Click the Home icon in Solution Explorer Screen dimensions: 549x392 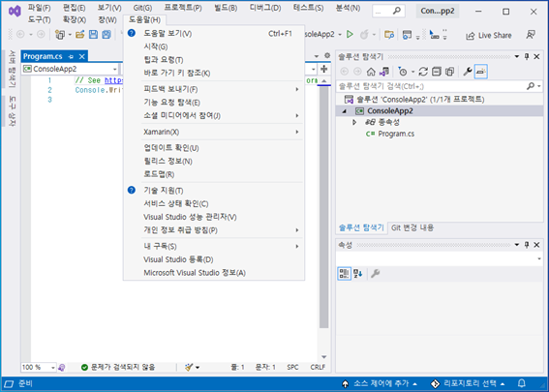tap(371, 72)
